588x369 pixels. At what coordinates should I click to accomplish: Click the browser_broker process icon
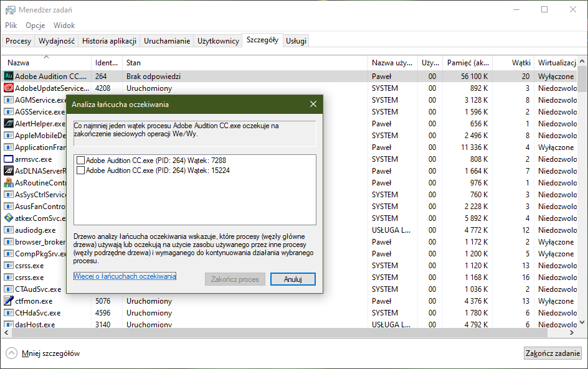pos(9,241)
